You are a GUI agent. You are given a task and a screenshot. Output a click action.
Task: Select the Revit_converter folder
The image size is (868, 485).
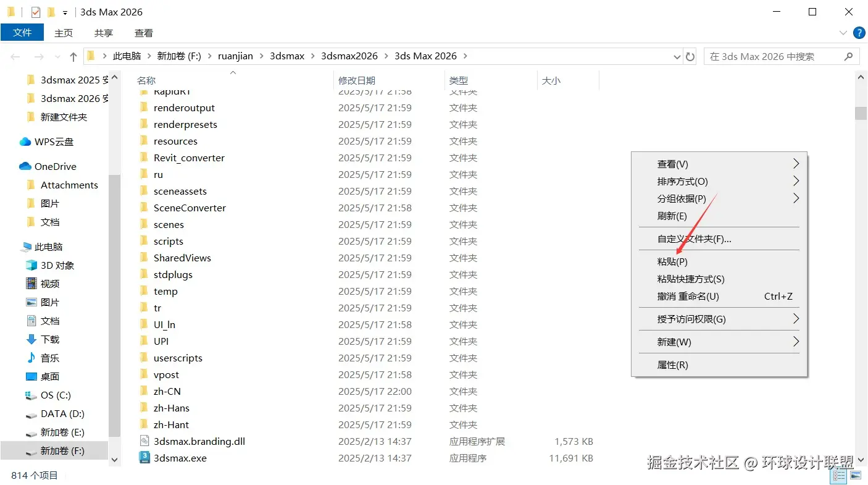click(189, 158)
